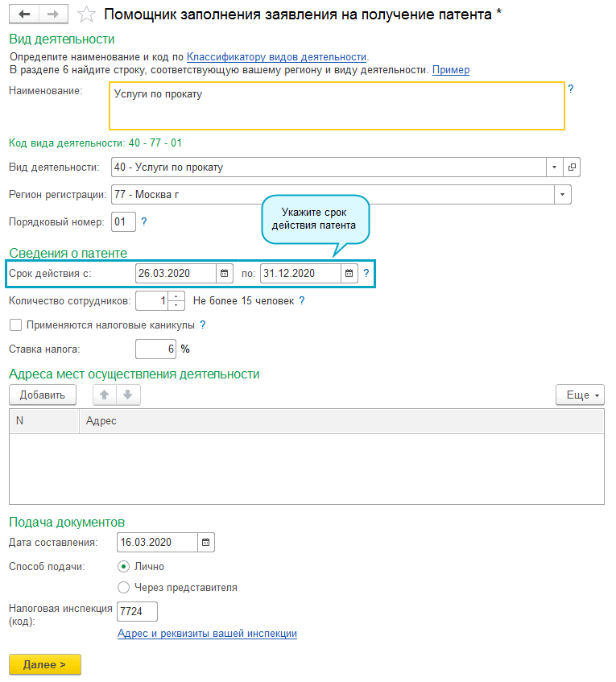Viewport: 616px width, 682px height.
Task: Enable the tax holidays checkbox
Action: coord(14,325)
